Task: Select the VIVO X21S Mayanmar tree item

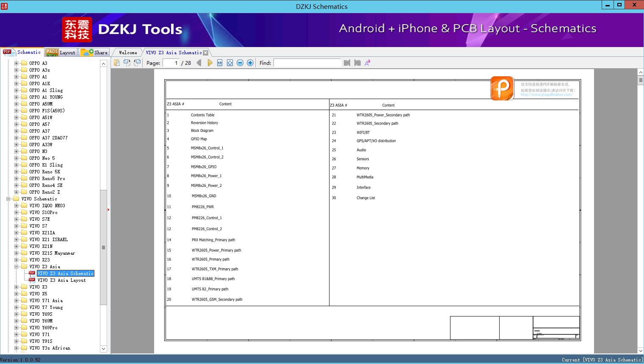Action: 52,253
